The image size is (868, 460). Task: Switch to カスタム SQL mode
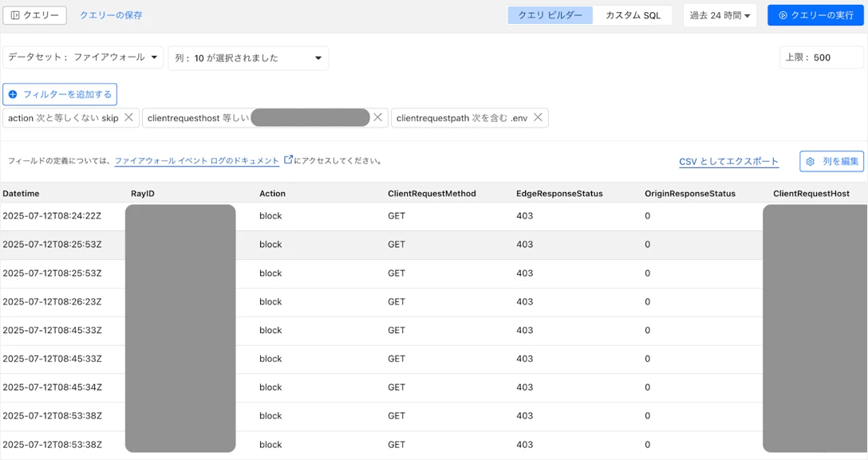[633, 15]
